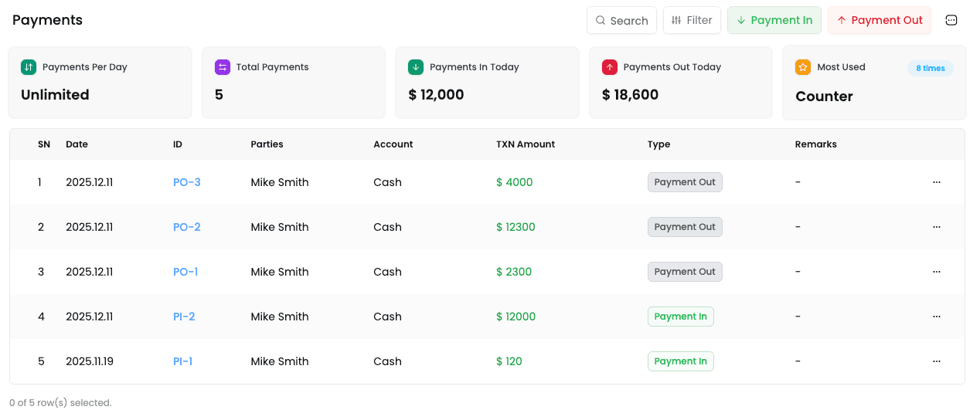
Task: Open the PO-3 payment link
Action: (x=186, y=182)
